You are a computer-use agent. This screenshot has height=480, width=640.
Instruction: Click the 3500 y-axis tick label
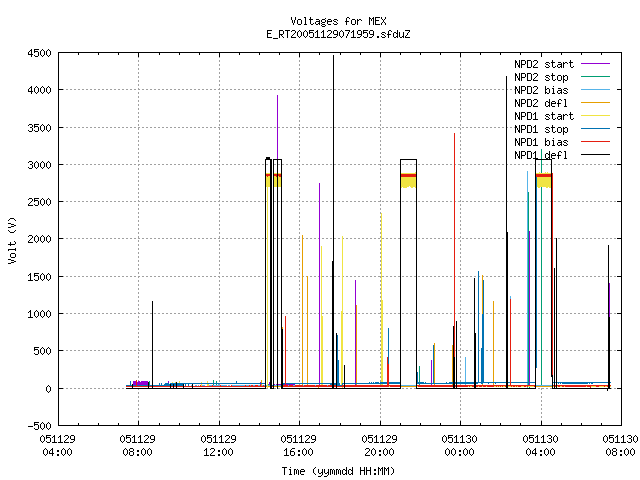(x=40, y=128)
